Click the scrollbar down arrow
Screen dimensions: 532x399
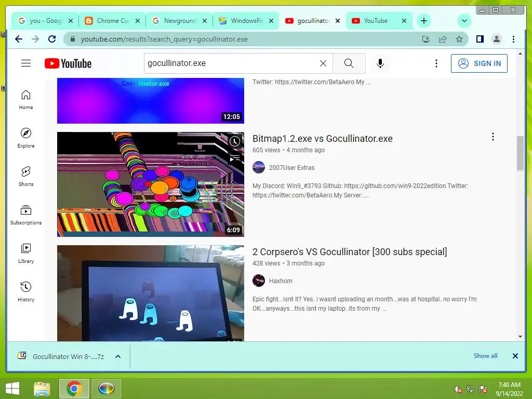(x=520, y=337)
